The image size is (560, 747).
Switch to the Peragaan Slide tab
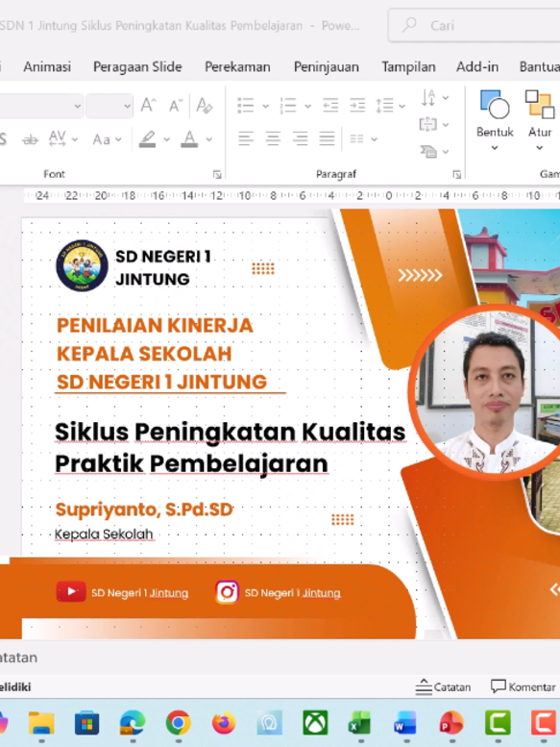point(137,66)
